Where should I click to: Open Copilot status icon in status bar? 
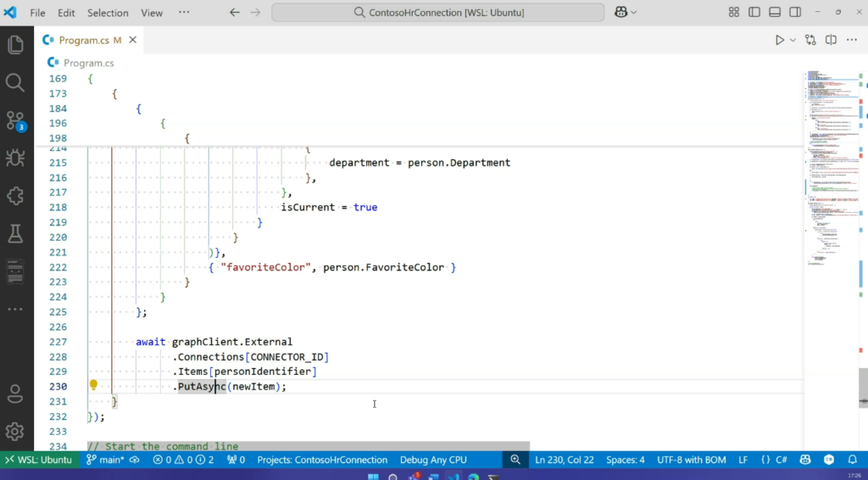[x=805, y=460]
